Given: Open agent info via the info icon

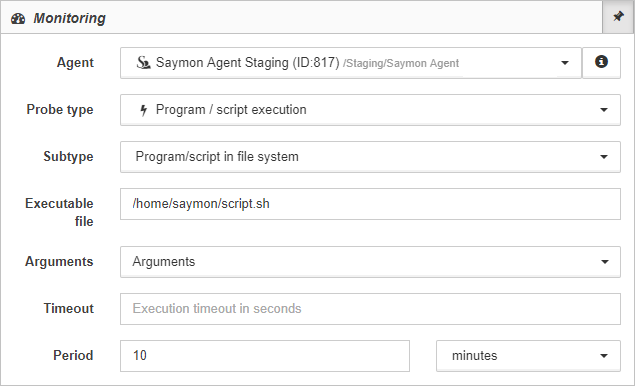Looking at the screenshot, I should [601, 62].
